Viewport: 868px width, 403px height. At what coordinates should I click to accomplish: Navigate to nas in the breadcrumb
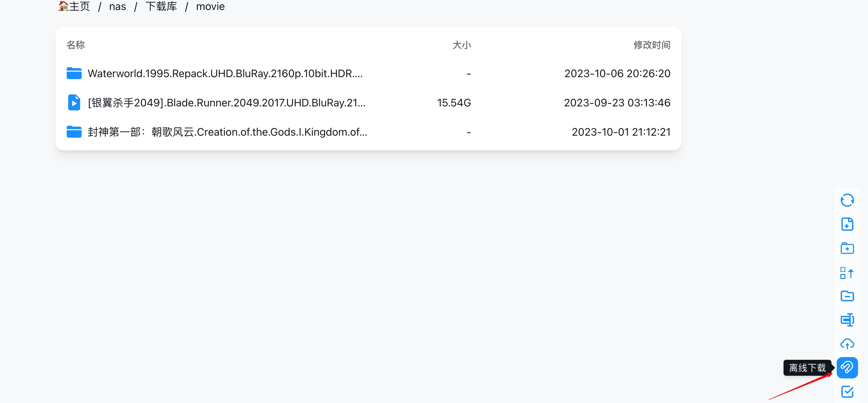118,6
